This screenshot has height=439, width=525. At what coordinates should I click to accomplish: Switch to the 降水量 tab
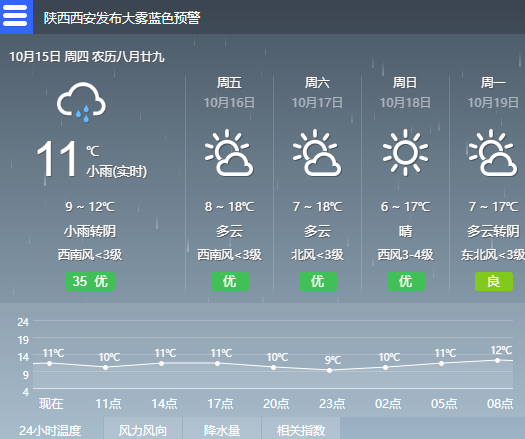click(222, 430)
